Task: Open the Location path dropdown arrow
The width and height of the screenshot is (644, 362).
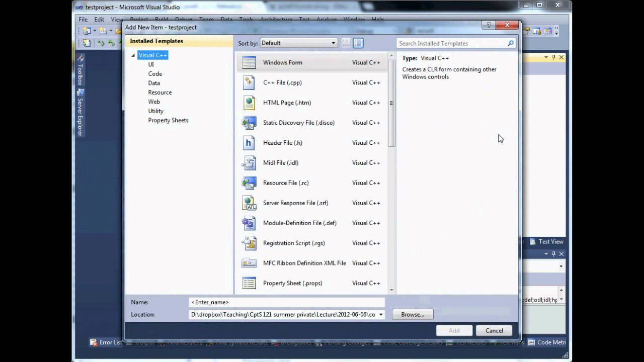Action: click(381, 315)
